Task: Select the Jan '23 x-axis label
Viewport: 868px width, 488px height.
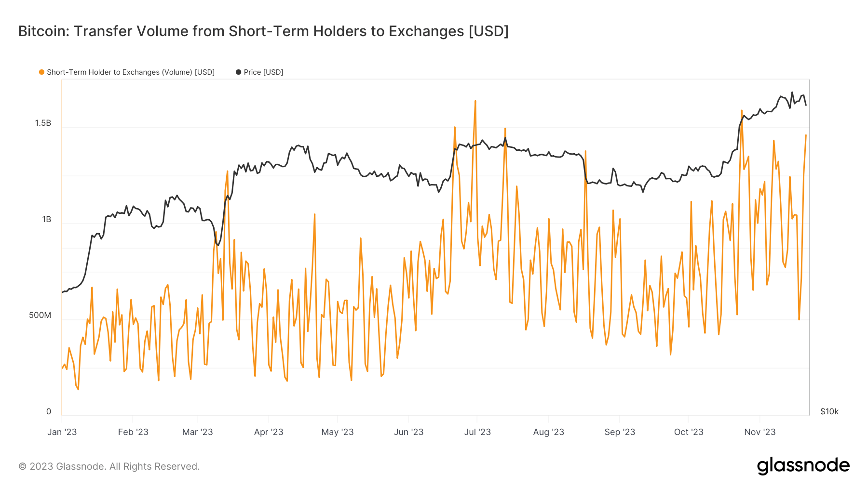Action: tap(62, 432)
